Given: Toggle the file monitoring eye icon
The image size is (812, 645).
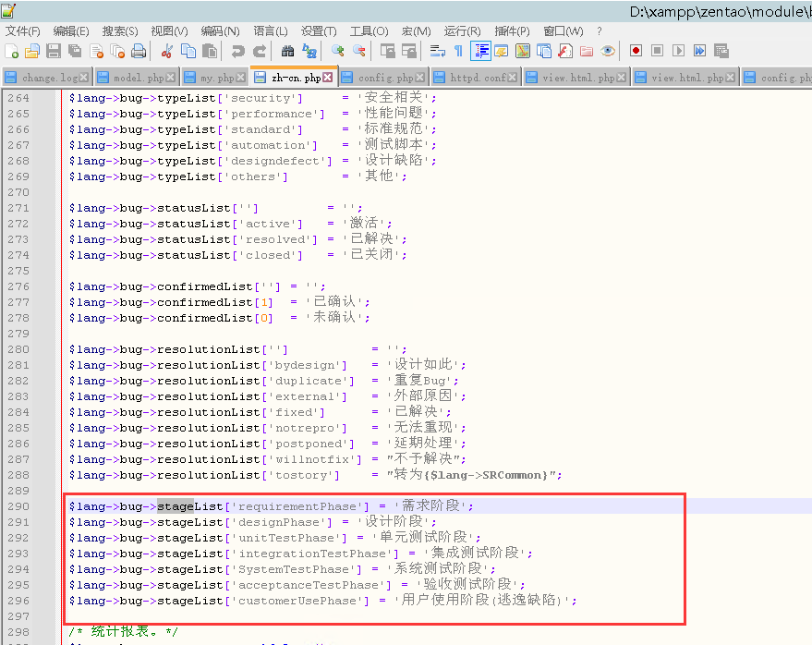Looking at the screenshot, I should click(608, 51).
